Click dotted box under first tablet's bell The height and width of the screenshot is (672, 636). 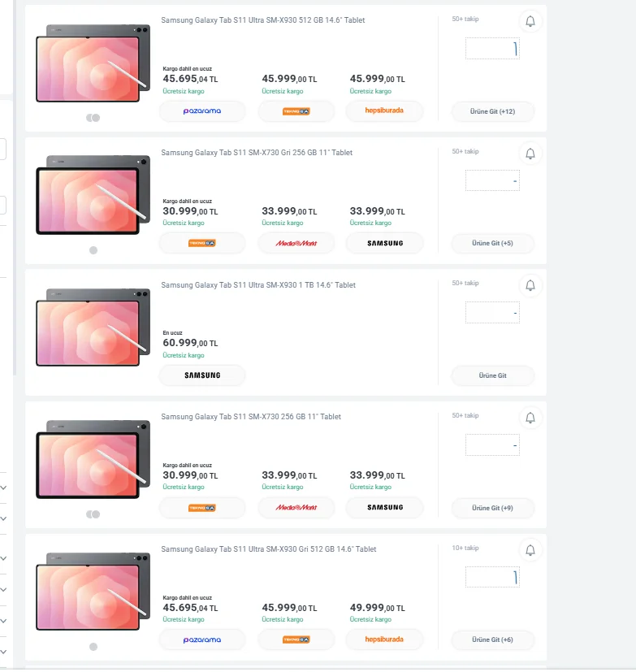point(492,49)
